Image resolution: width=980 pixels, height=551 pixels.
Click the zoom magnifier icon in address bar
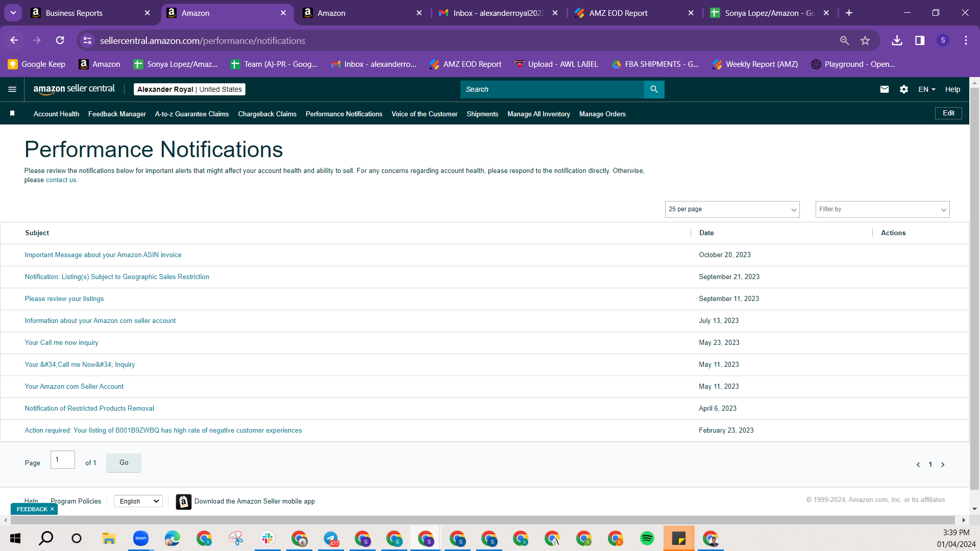[x=844, y=40]
